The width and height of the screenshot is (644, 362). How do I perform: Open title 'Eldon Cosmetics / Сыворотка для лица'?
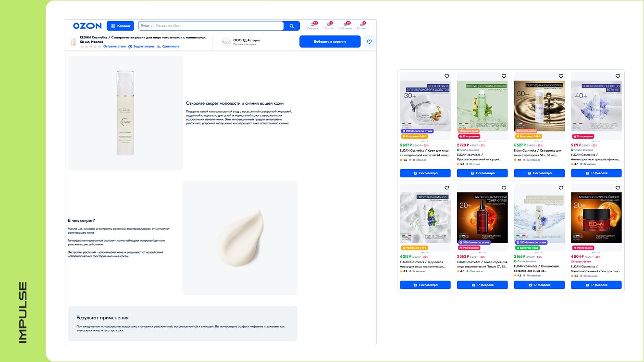539,153
